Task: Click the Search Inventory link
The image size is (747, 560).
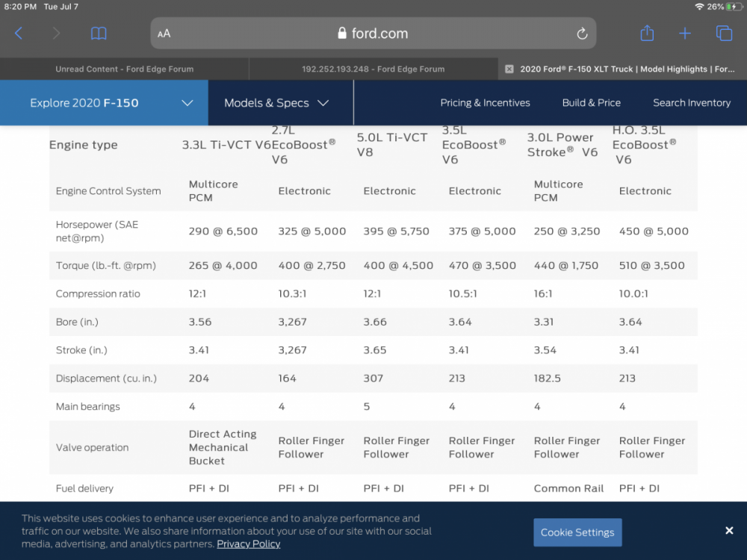Action: pyautogui.click(x=692, y=103)
